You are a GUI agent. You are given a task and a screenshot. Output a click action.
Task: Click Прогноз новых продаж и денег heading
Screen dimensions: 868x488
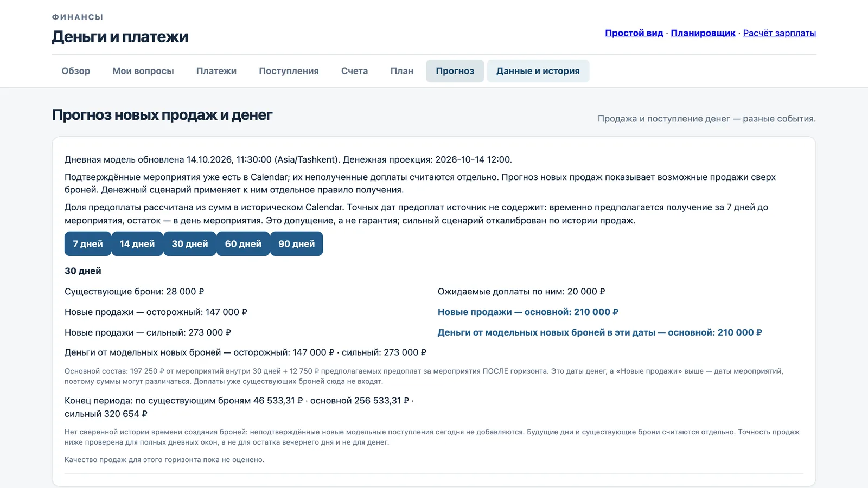pyautogui.click(x=162, y=115)
